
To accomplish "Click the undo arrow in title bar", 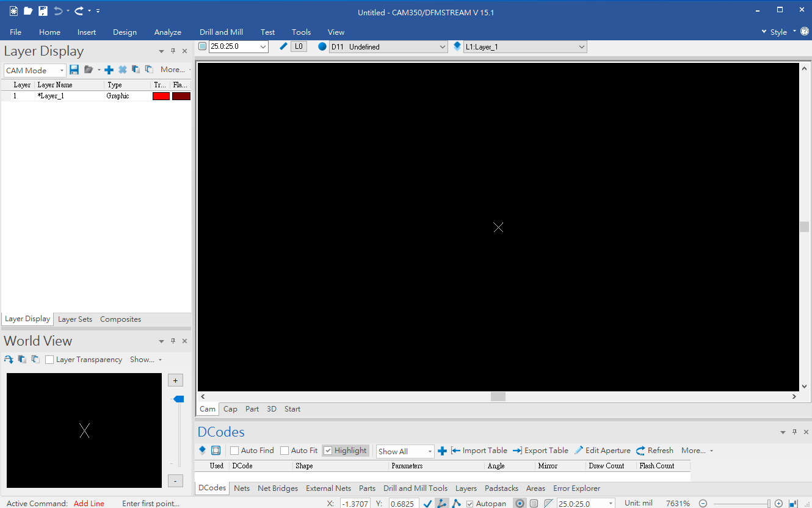I will (x=58, y=11).
